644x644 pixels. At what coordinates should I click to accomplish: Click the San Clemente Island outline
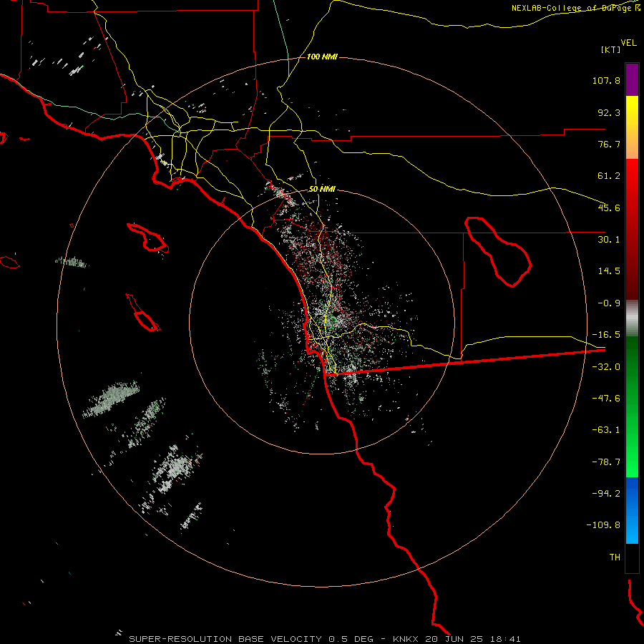click(143, 313)
